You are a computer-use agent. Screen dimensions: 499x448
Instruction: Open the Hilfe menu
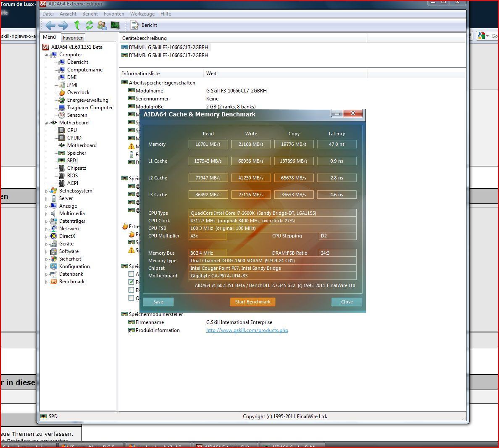point(166,14)
